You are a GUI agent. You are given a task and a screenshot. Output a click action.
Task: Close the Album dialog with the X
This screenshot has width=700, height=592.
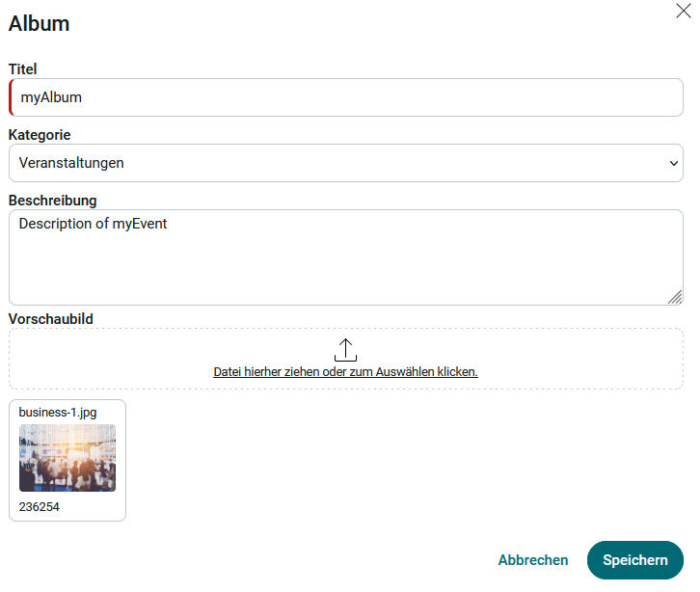[683, 11]
